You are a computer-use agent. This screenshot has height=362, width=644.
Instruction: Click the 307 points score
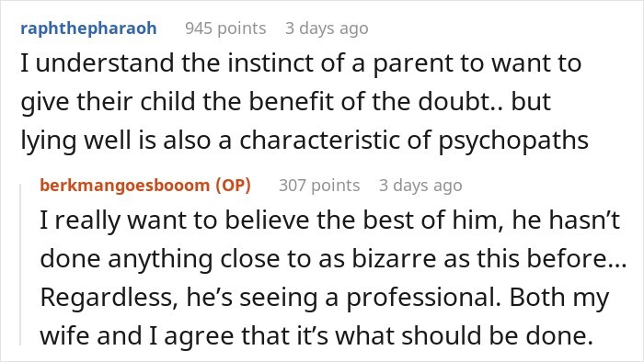pyautogui.click(x=319, y=186)
